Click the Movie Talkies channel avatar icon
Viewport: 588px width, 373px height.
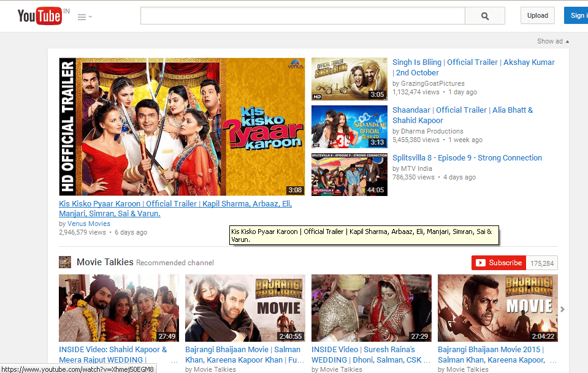point(65,262)
